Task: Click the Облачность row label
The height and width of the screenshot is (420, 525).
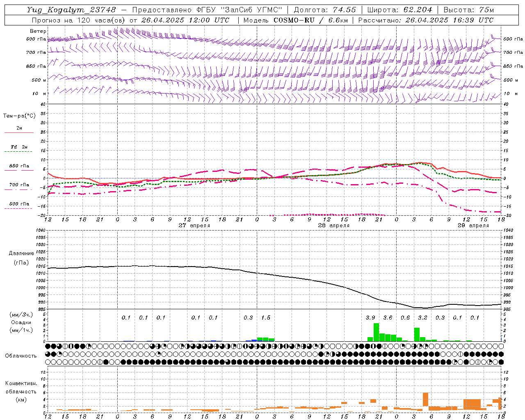Action: pyautogui.click(x=21, y=356)
